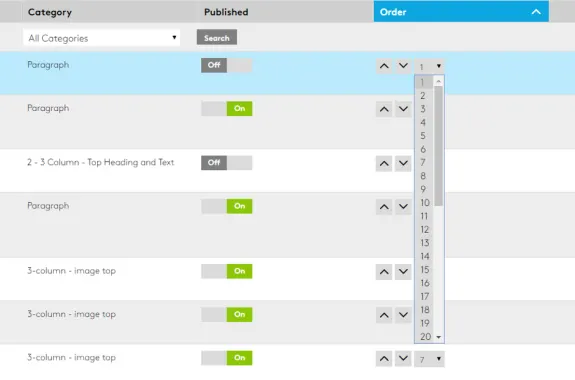Select 8 from the order list
This screenshot has height=380, width=575.
coord(424,176)
